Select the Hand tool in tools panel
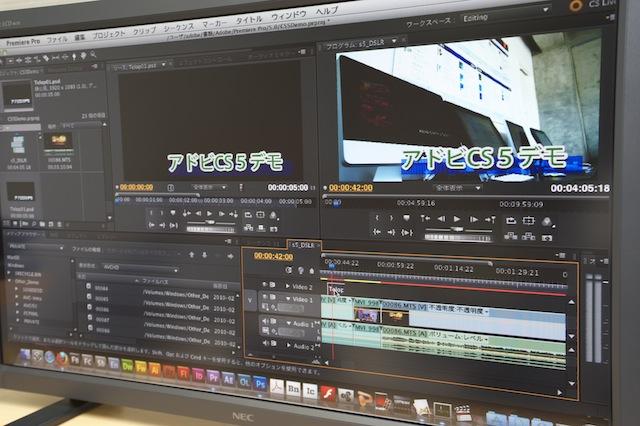The width and height of the screenshot is (640, 426). tap(83, 55)
